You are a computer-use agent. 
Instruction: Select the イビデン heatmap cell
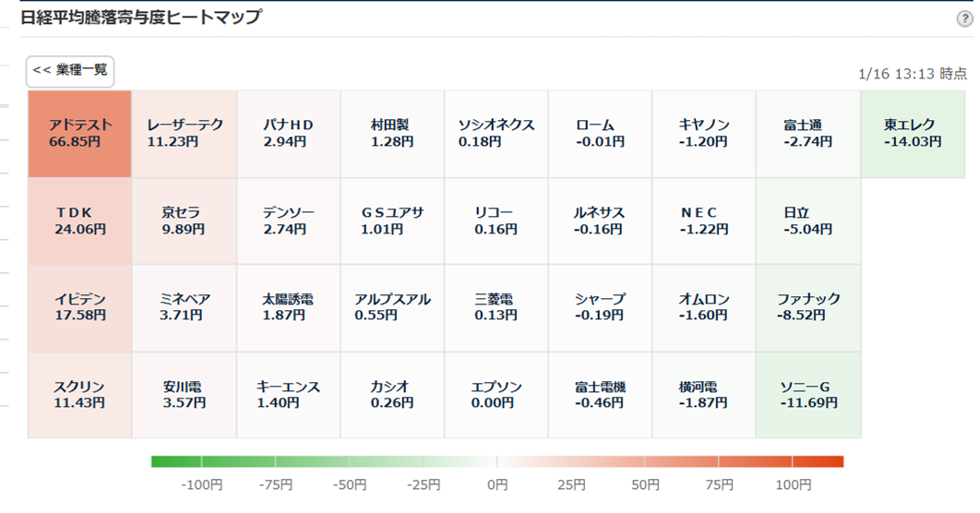click(79, 308)
